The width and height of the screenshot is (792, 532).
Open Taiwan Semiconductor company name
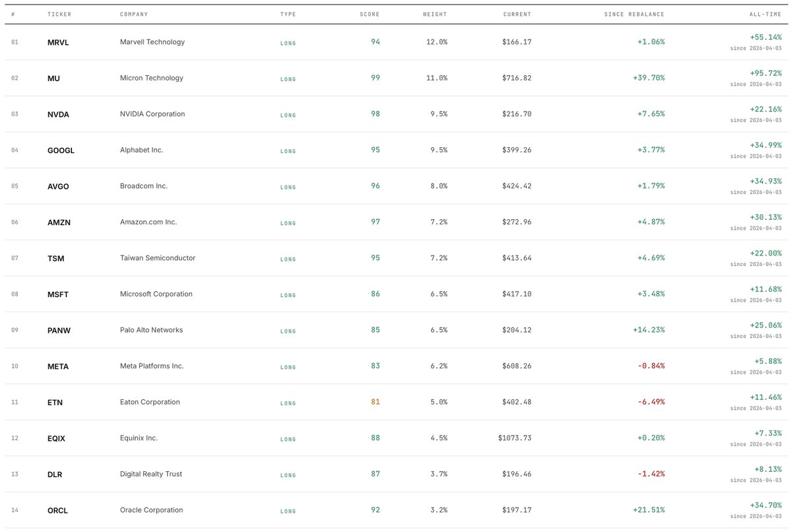point(158,257)
